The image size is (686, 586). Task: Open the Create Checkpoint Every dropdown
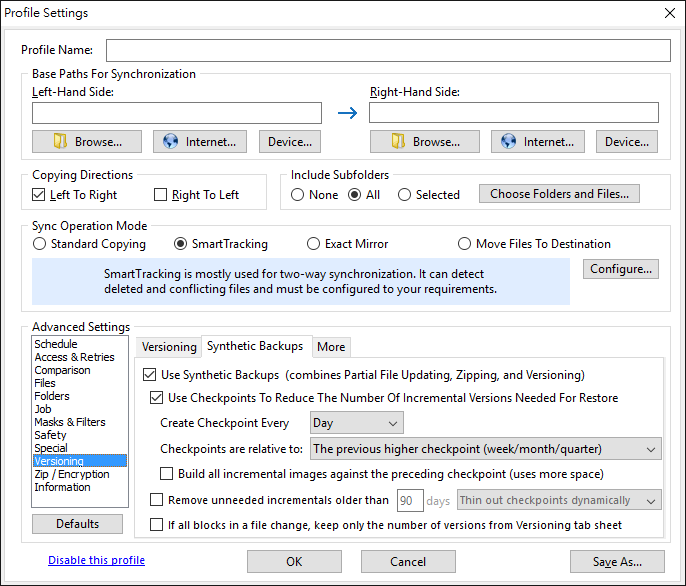tap(357, 423)
